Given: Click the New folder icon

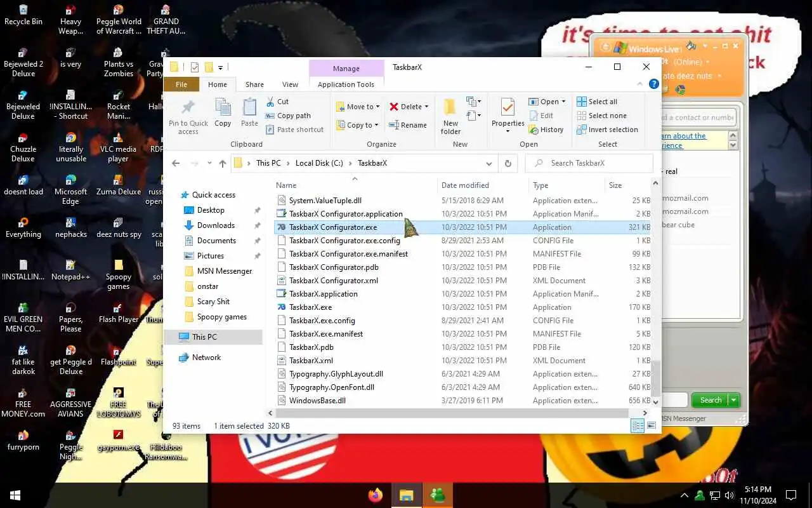Looking at the screenshot, I should click(x=450, y=107).
